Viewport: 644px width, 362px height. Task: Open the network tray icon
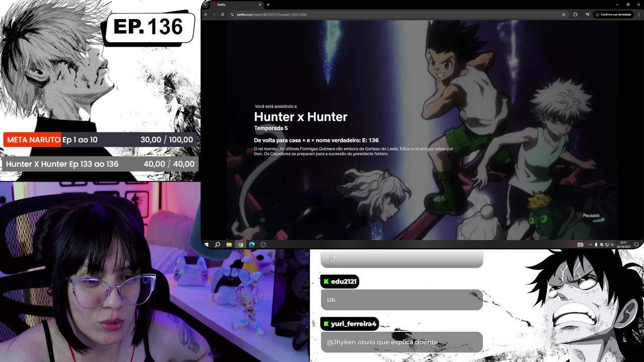tap(607, 245)
